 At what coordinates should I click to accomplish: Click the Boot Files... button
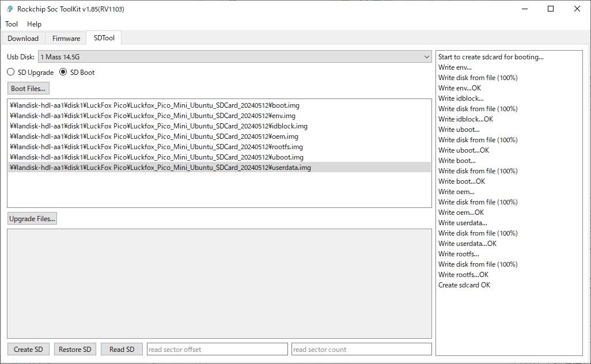pos(28,89)
